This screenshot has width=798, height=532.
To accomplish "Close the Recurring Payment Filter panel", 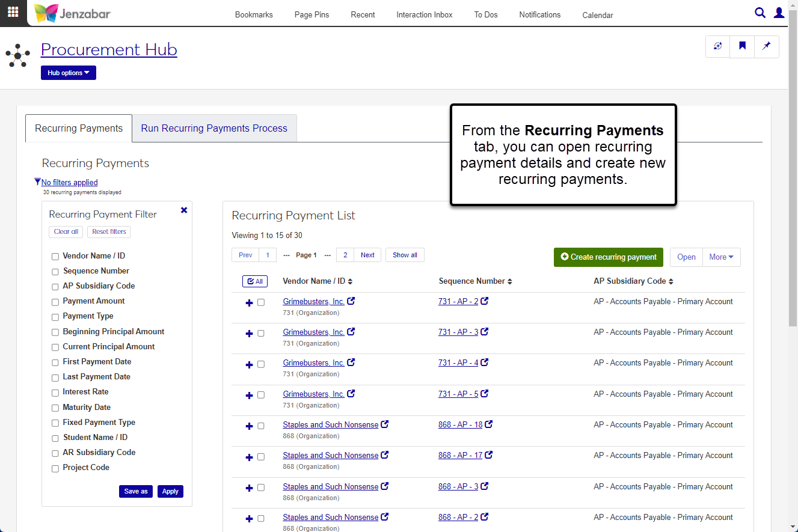I will 184,210.
